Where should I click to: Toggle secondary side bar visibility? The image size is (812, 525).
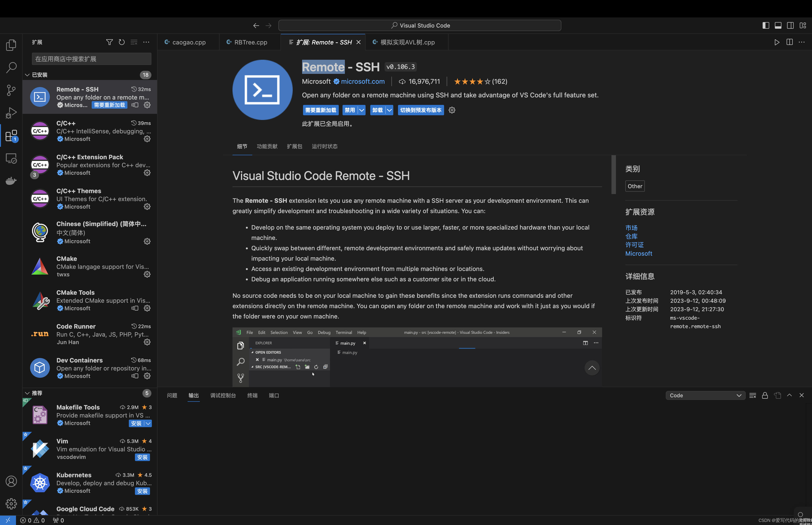point(790,26)
